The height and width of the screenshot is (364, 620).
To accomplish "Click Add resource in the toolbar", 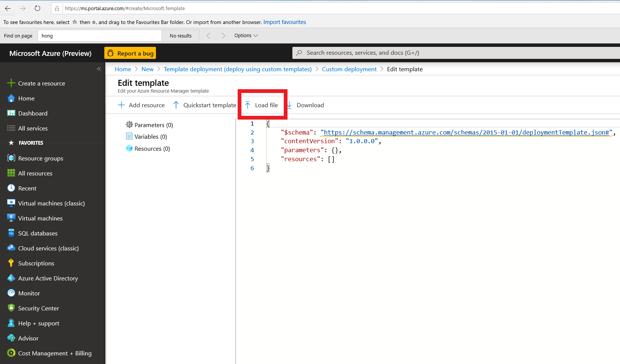I will pyautogui.click(x=142, y=105).
